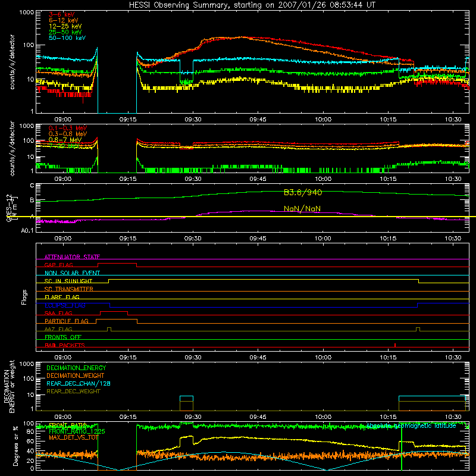
Task: Click the BAD_PACKETS flag label
Action: (x=65, y=345)
